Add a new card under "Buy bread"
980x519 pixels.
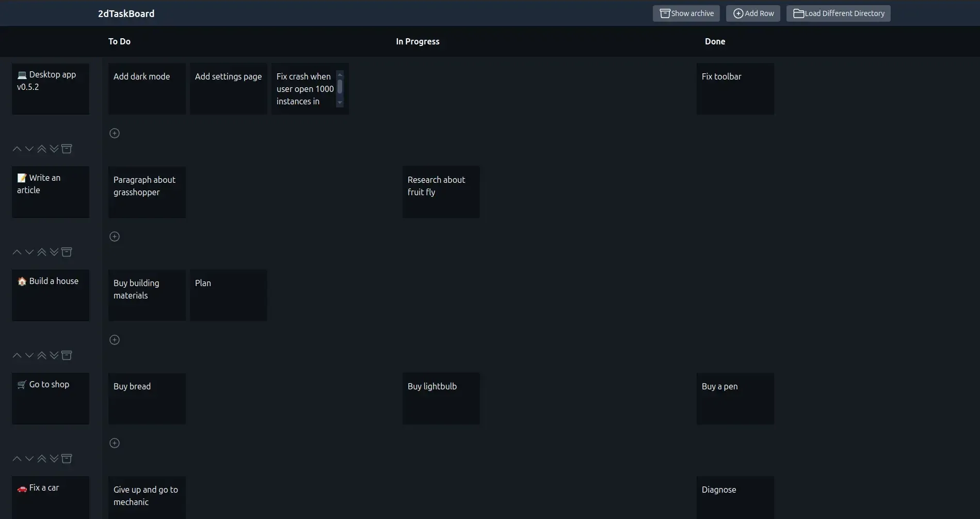(x=115, y=443)
